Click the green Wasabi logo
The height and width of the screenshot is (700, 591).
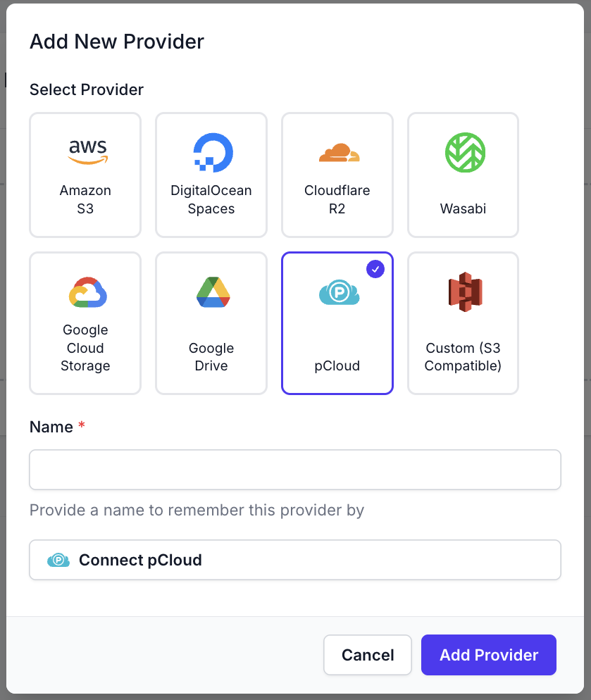(465, 153)
